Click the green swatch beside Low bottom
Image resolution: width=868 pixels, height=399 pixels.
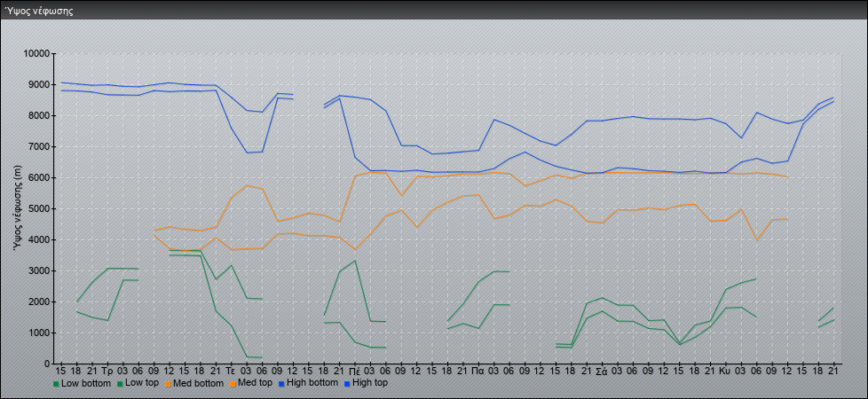click(56, 384)
